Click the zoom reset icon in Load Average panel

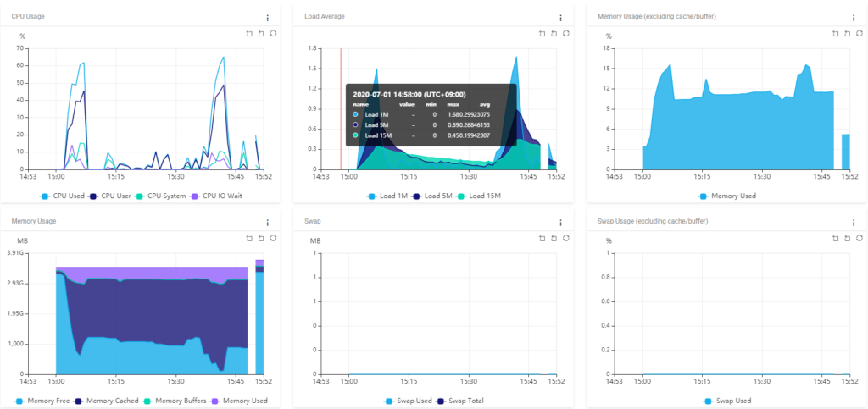(x=554, y=34)
